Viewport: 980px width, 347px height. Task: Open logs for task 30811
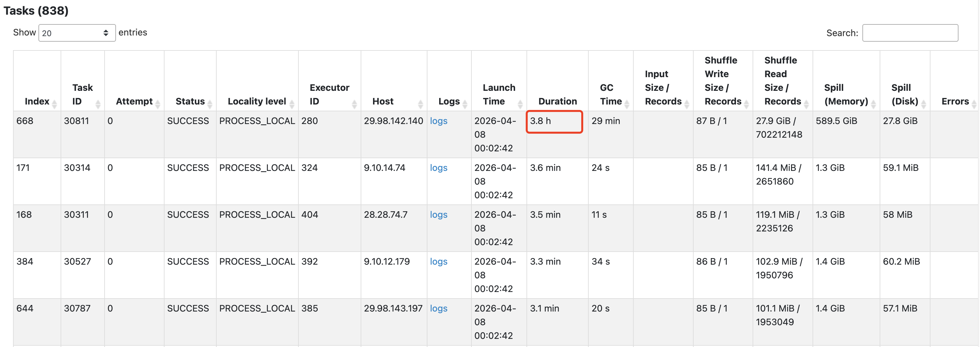(x=438, y=121)
